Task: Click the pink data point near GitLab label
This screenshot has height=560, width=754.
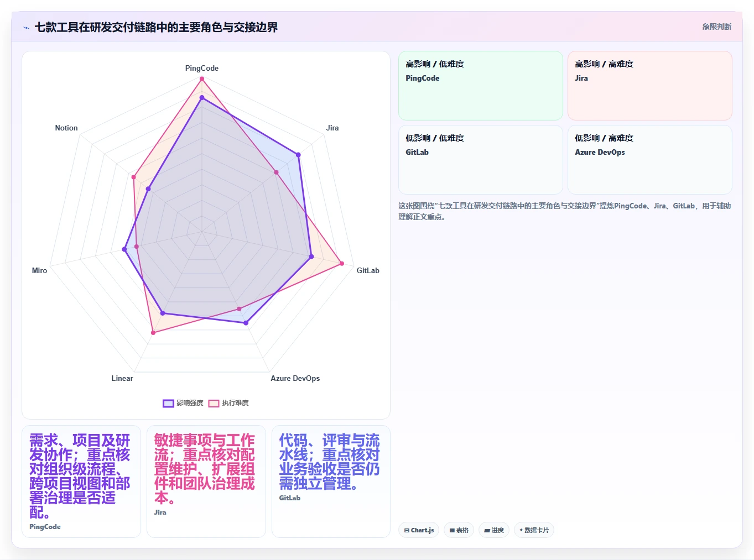Action: pyautogui.click(x=342, y=263)
